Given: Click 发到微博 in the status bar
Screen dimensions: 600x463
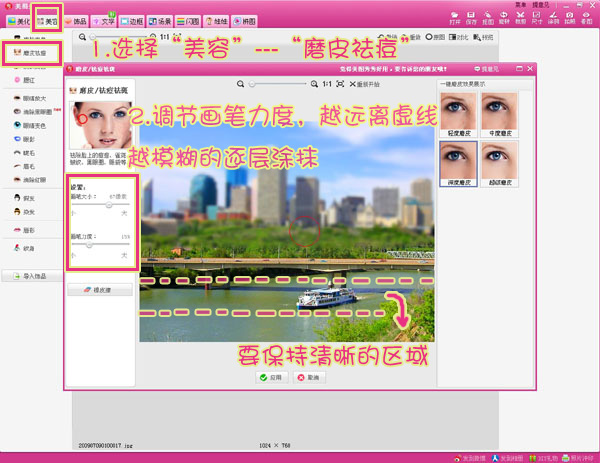Looking at the screenshot, I should click(x=470, y=458).
